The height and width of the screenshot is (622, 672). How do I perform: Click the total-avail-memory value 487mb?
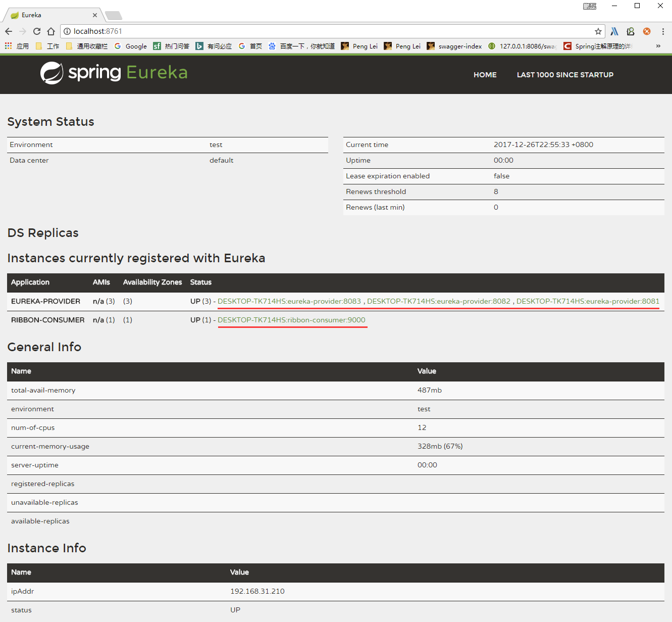point(430,390)
